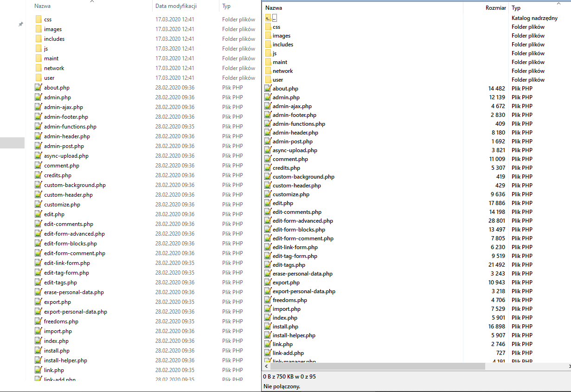This screenshot has width=571, height=392.
Task: Sort right pane by Rozmiar column
Action: coord(495,8)
